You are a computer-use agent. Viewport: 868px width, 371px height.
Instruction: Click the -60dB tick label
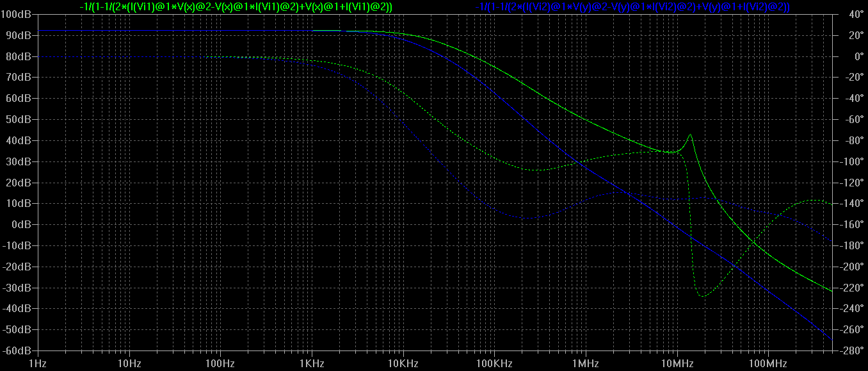pyautogui.click(x=17, y=350)
